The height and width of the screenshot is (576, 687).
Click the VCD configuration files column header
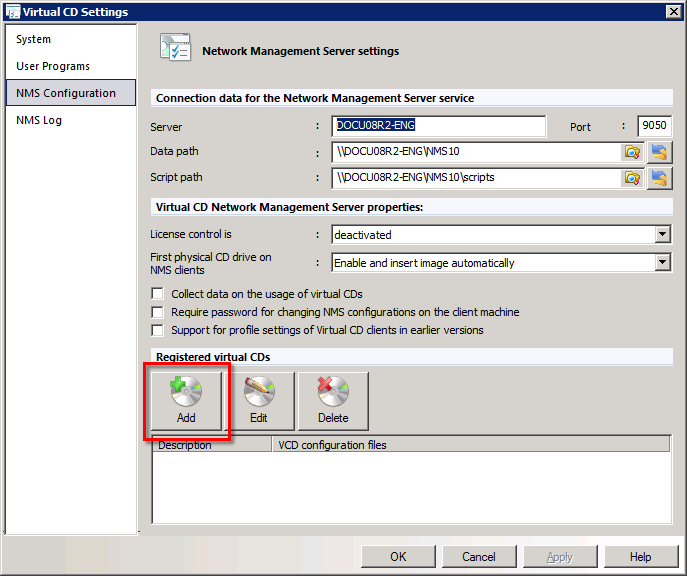coord(471,445)
